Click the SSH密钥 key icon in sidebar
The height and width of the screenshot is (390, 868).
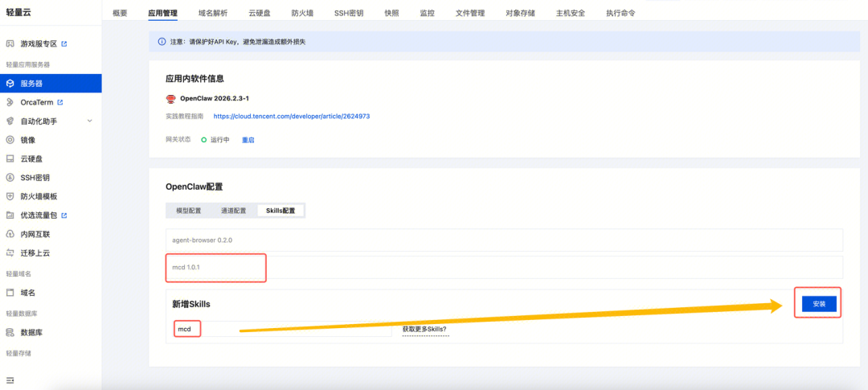click(x=10, y=178)
